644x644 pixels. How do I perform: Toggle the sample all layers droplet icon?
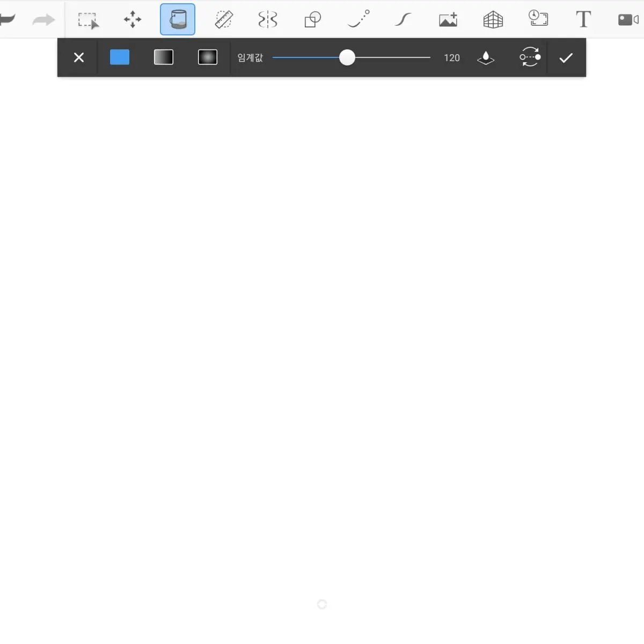point(486,57)
